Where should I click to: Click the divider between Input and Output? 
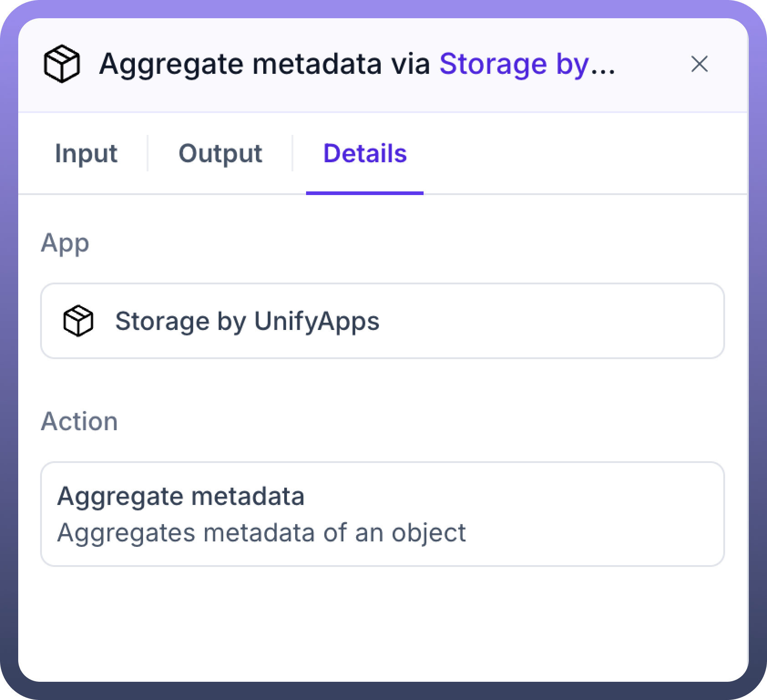[148, 153]
